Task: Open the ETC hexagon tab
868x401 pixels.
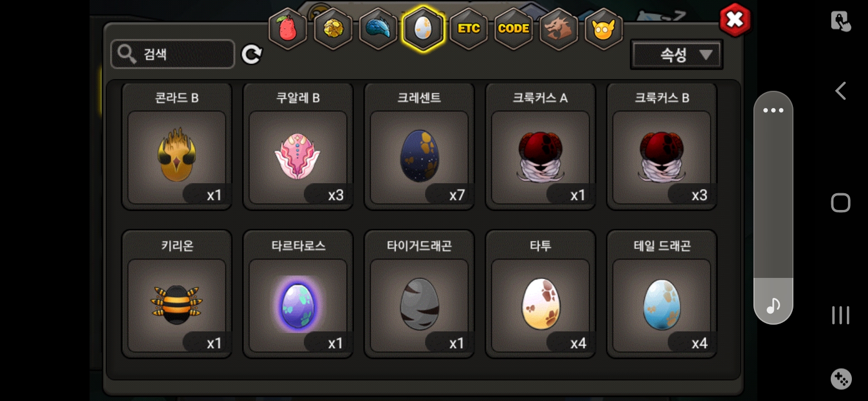Action: pos(468,29)
